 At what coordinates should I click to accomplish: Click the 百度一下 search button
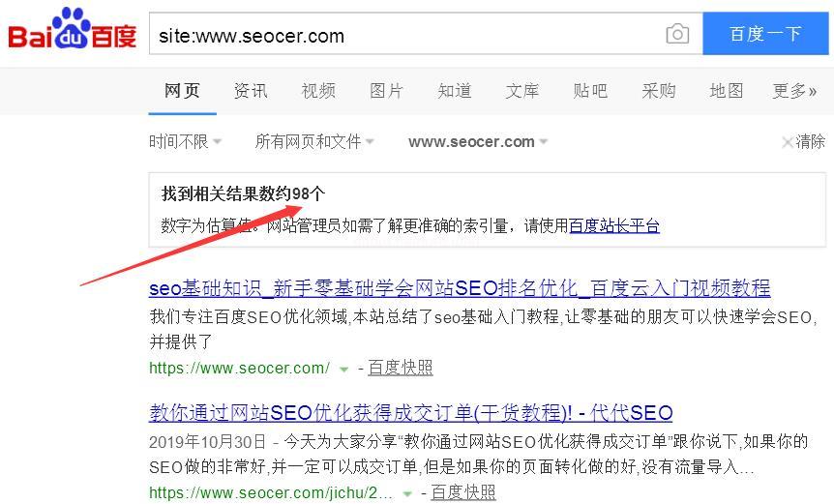point(765,34)
